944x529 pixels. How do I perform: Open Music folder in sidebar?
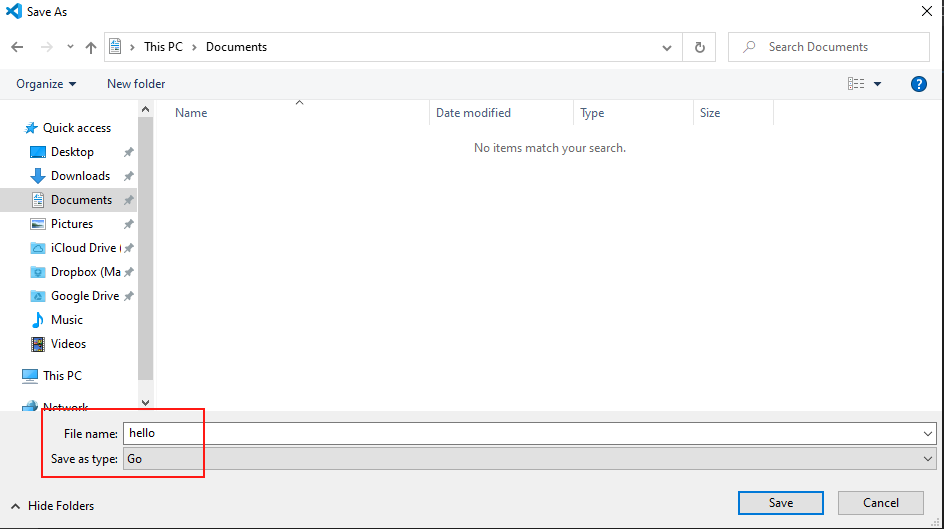(x=67, y=320)
